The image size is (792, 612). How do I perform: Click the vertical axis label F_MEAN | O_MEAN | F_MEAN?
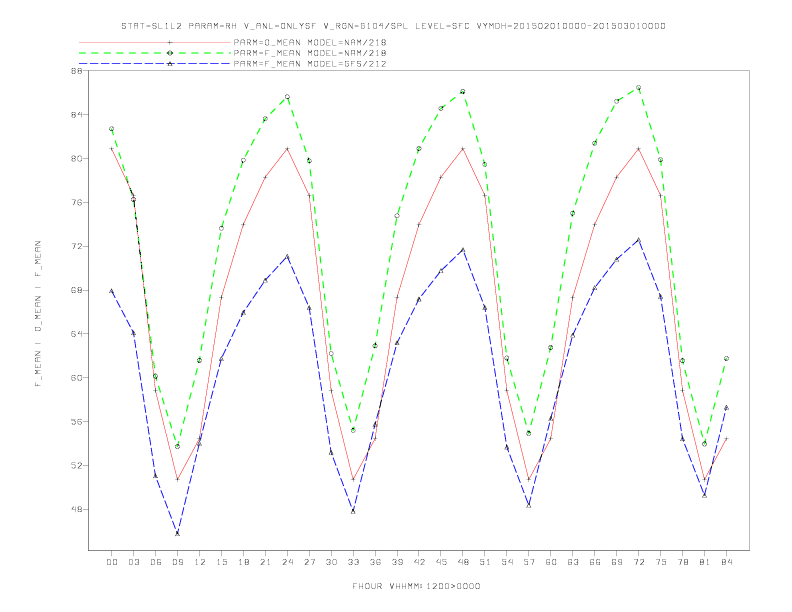click(x=38, y=314)
